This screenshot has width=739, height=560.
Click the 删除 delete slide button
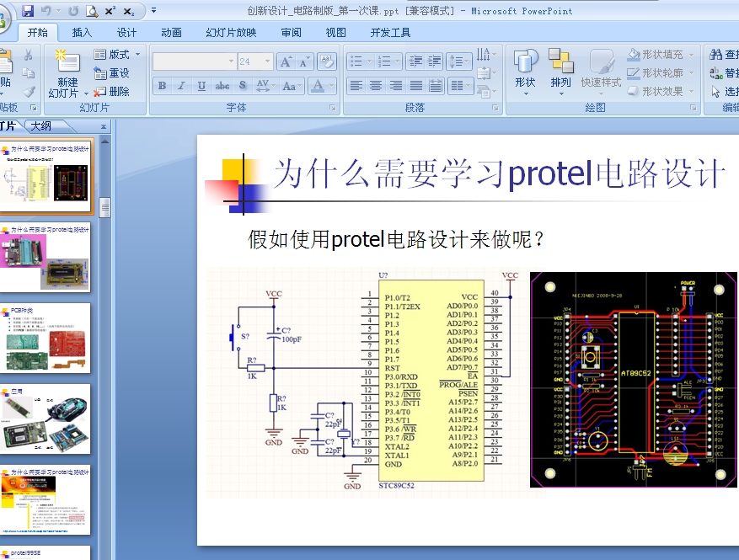coord(112,92)
